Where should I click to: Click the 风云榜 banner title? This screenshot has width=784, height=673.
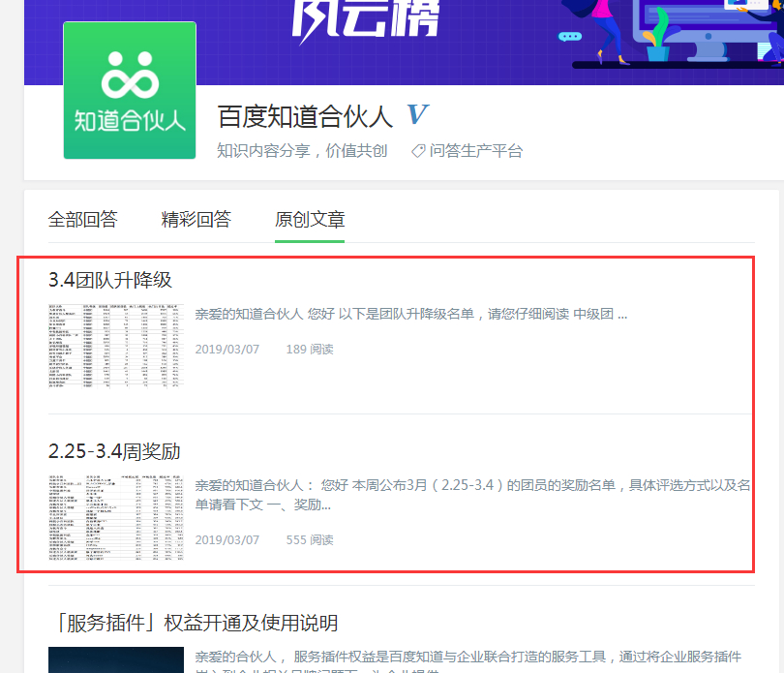(x=366, y=19)
